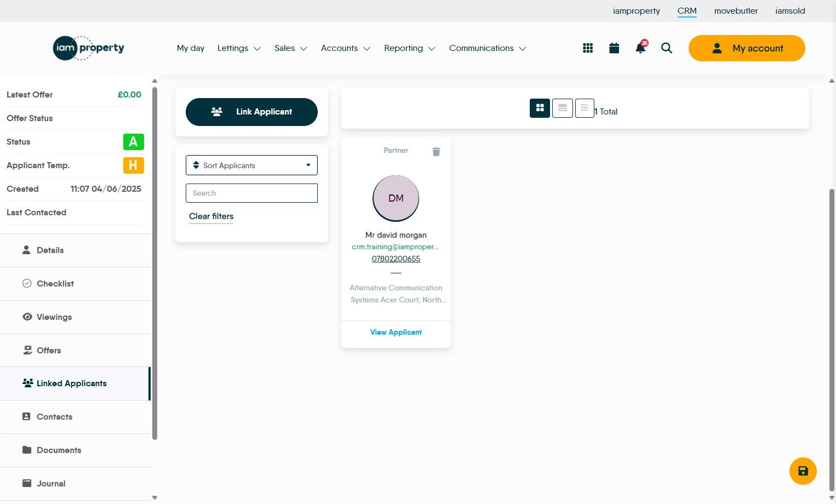
Task: Open the Offers section
Action: coord(75,351)
